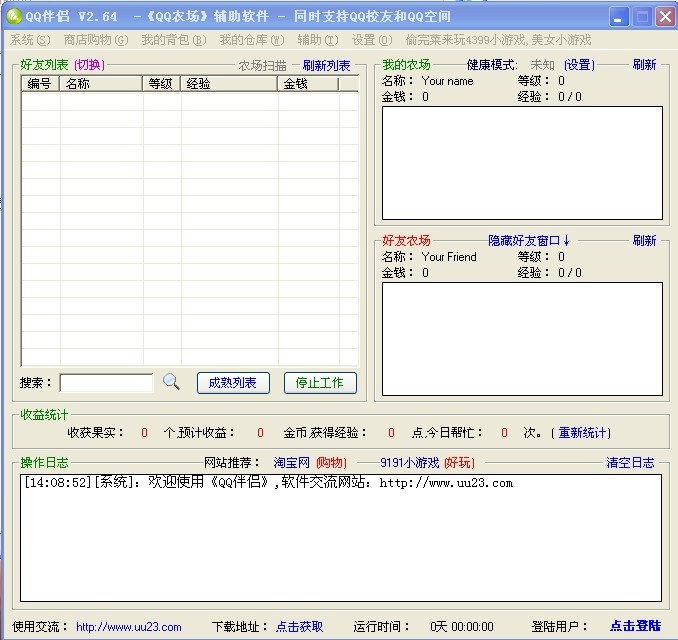
Task: Open the 我的仓库(W) menu
Action: click(x=252, y=40)
